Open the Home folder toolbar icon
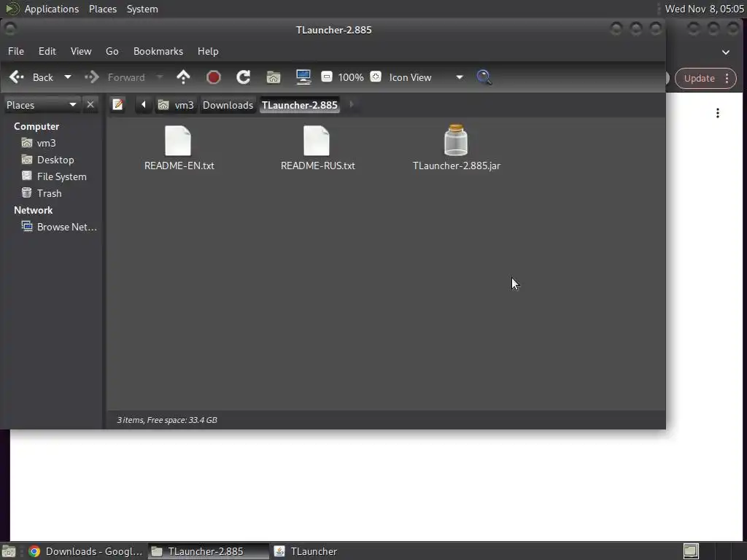Screen dimensions: 747x560 274,77
